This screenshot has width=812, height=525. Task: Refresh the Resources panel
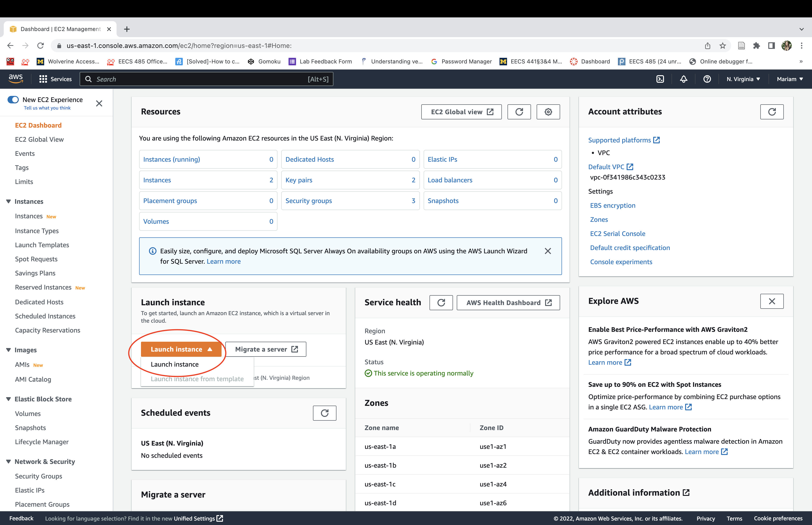[x=519, y=112]
